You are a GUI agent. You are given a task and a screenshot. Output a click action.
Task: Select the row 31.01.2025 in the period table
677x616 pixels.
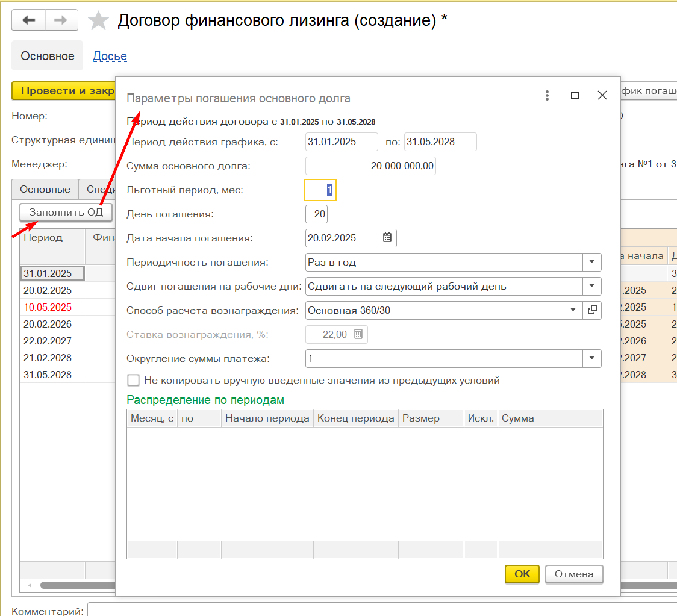click(x=52, y=273)
